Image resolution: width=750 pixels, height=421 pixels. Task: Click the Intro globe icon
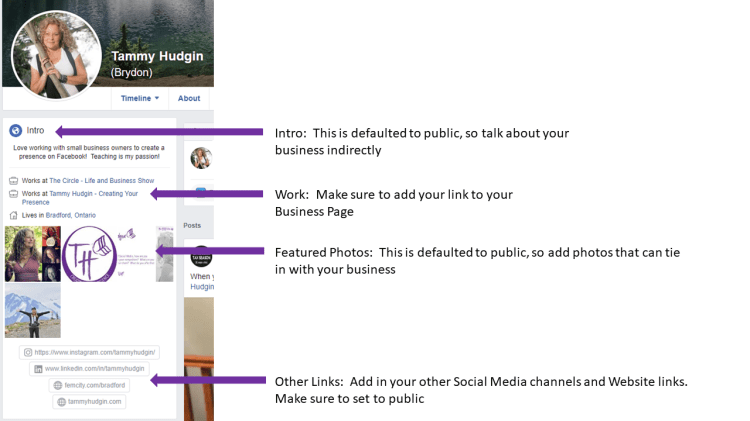(15, 131)
